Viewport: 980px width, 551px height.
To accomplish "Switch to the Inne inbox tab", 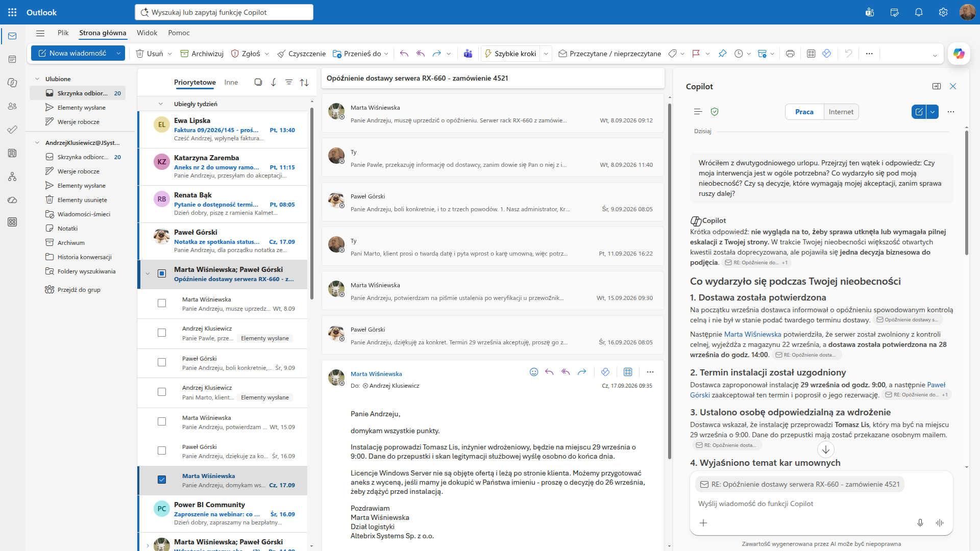I will (231, 82).
